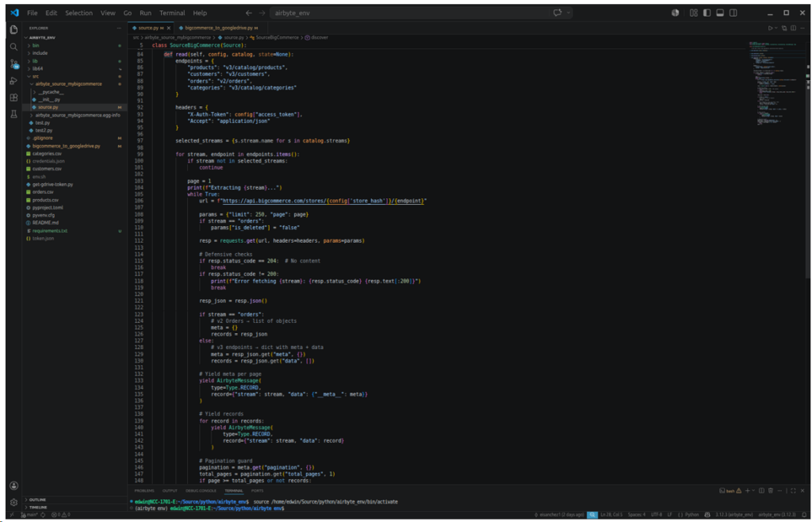Expand the Outline section
812x522 pixels.
[75, 500]
